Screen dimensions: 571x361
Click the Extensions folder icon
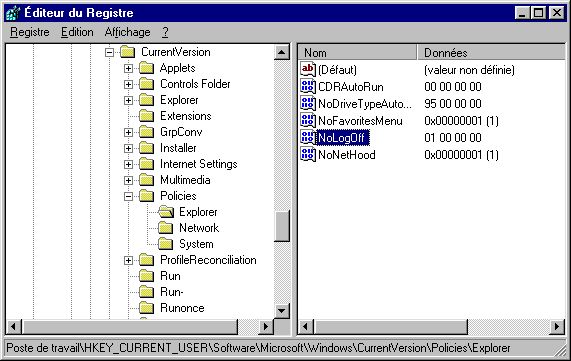coord(147,116)
